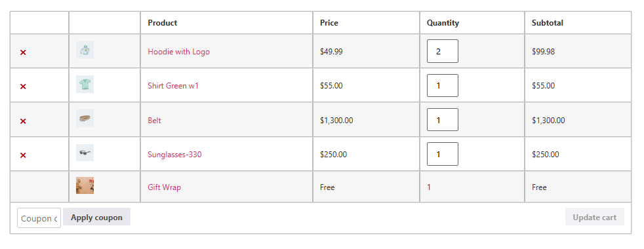The height and width of the screenshot is (249, 644).
Task: Click the Shirt Green w1 quantity box
Action: (x=442, y=85)
